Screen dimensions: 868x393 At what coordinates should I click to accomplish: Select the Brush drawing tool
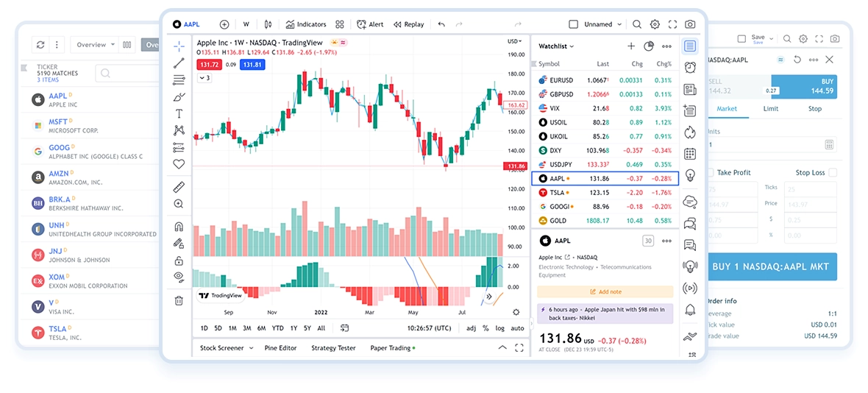pos(179,97)
